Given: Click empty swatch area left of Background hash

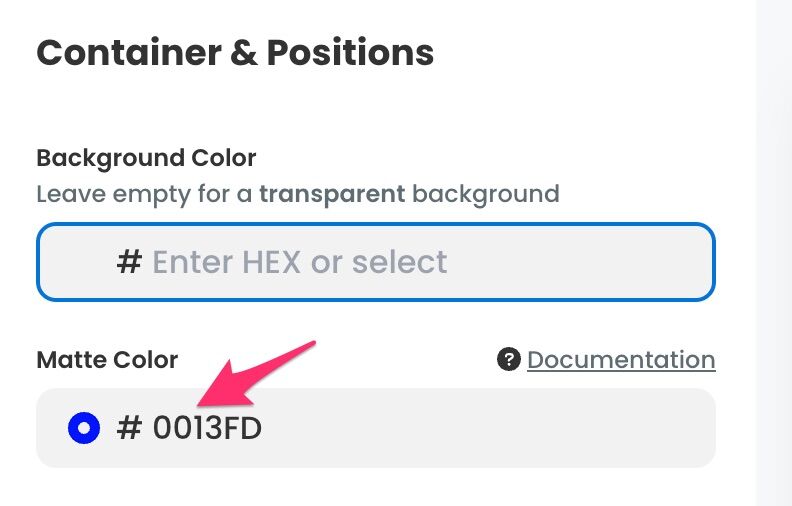Looking at the screenshot, I should tap(80, 262).
